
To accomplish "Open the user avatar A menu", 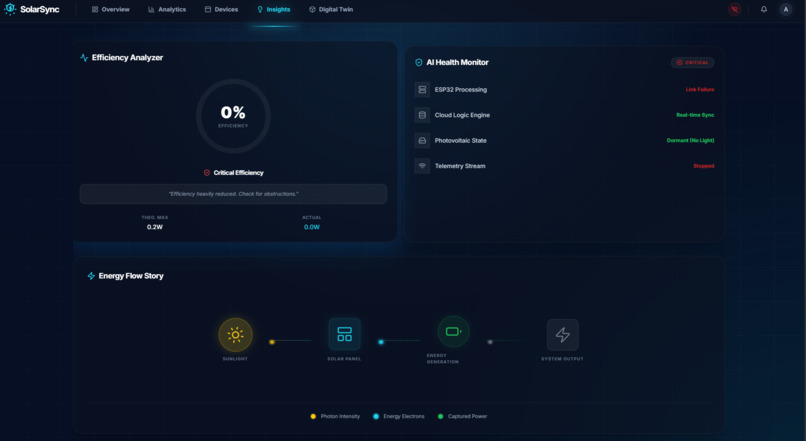I will tap(785, 9).
